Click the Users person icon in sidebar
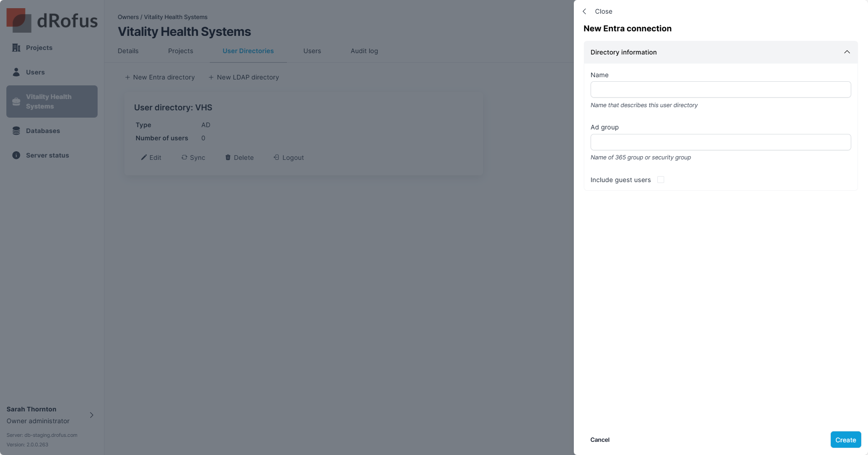 (x=16, y=72)
